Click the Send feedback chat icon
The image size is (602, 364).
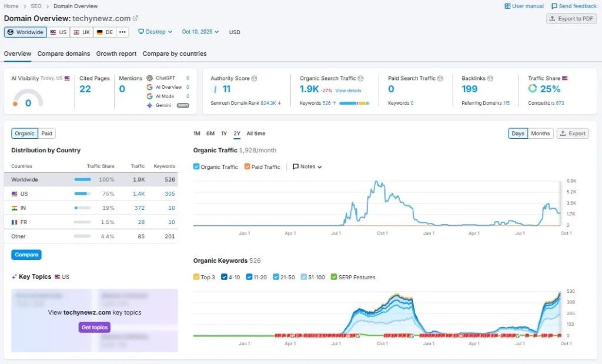tap(554, 6)
